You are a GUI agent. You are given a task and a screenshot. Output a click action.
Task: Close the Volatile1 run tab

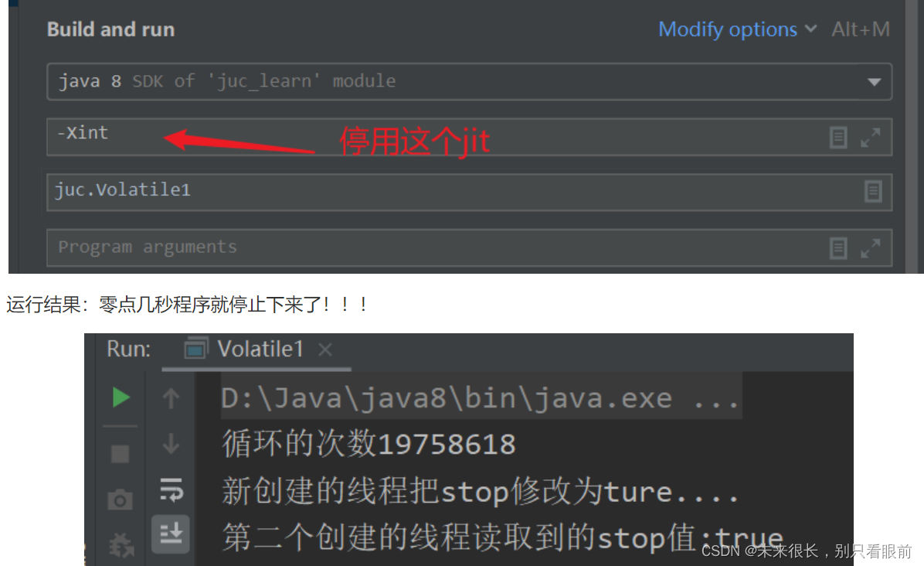tap(325, 349)
